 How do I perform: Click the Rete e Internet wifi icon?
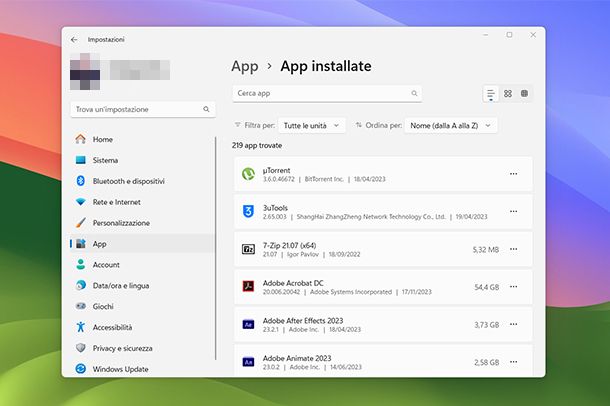pos(81,202)
